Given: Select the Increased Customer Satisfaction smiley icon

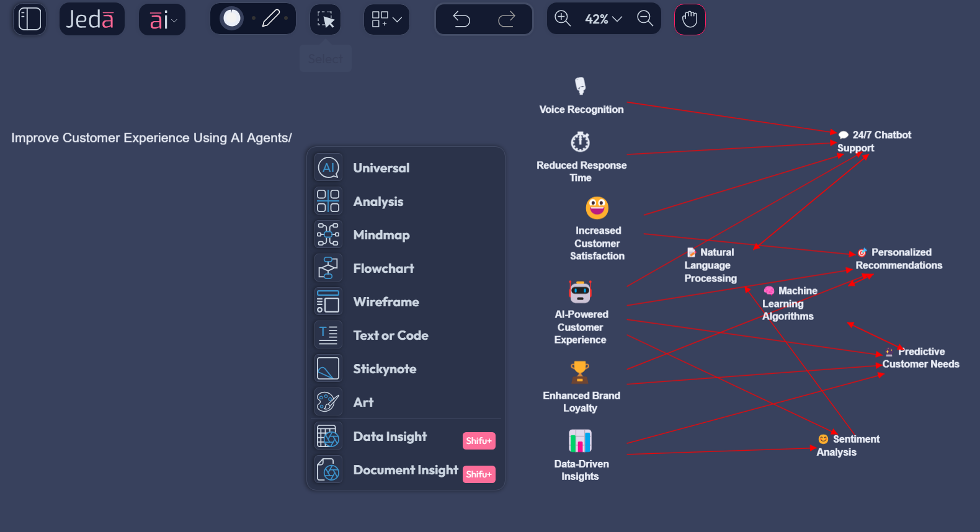Looking at the screenshot, I should [597, 208].
